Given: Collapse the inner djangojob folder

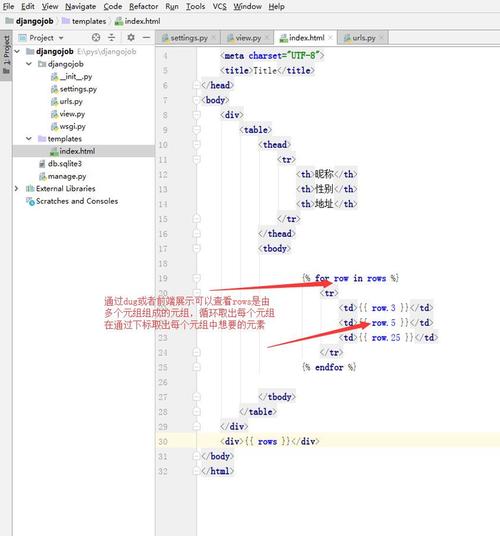Looking at the screenshot, I should [x=29, y=64].
